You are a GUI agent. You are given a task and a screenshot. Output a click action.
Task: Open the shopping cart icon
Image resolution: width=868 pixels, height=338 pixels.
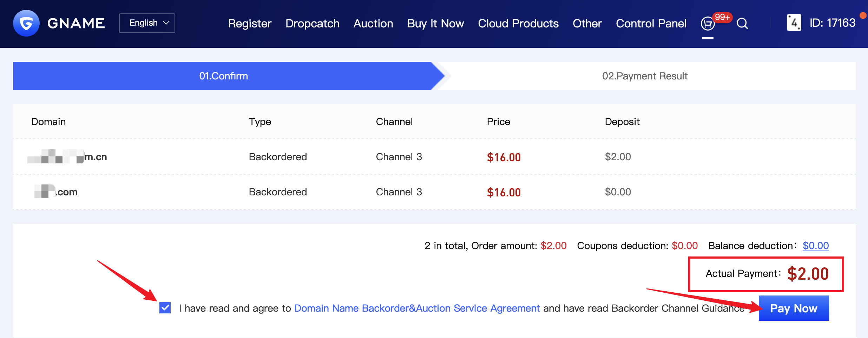click(x=707, y=24)
